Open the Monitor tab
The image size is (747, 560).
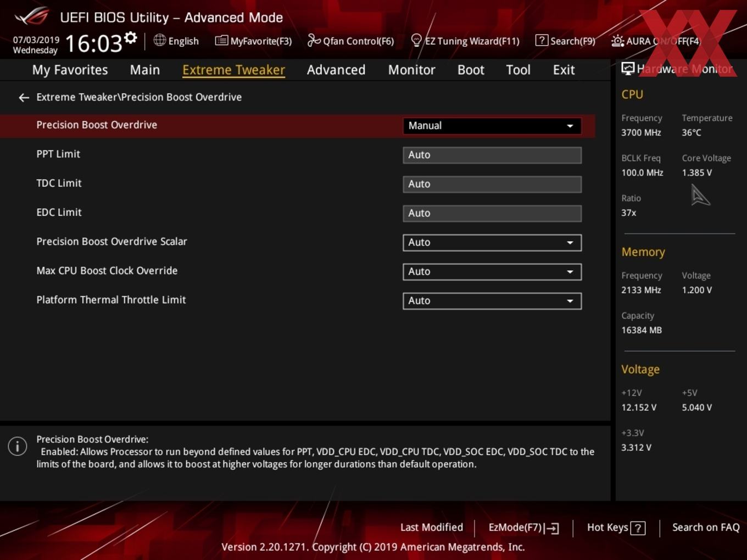click(x=412, y=70)
